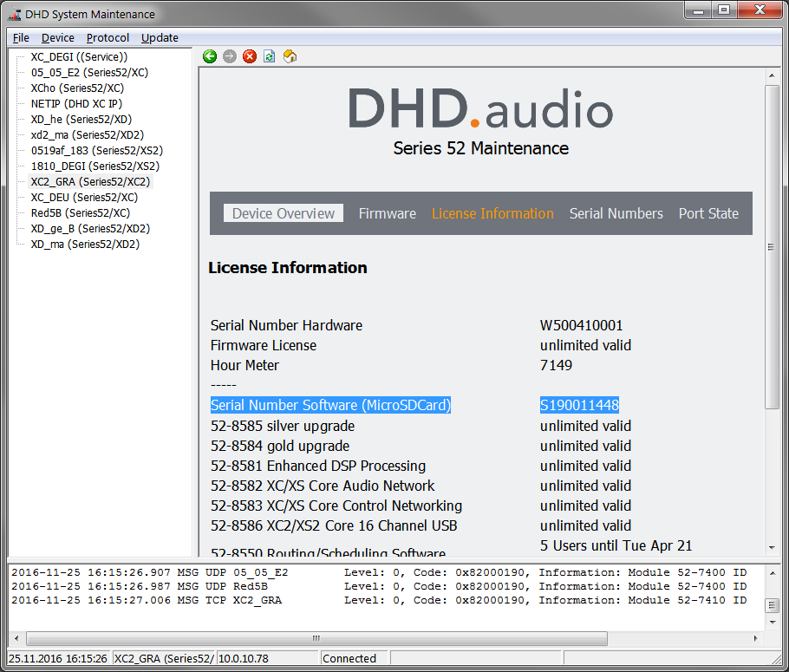Click 52-8581 Enhanced DSP Processing row
Image resolution: width=789 pixels, height=672 pixels.
pyautogui.click(x=421, y=466)
